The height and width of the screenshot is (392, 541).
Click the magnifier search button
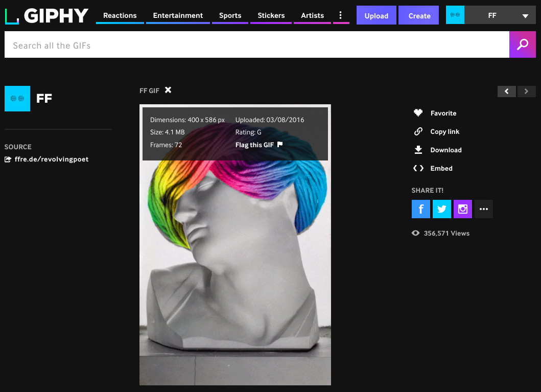tap(523, 44)
